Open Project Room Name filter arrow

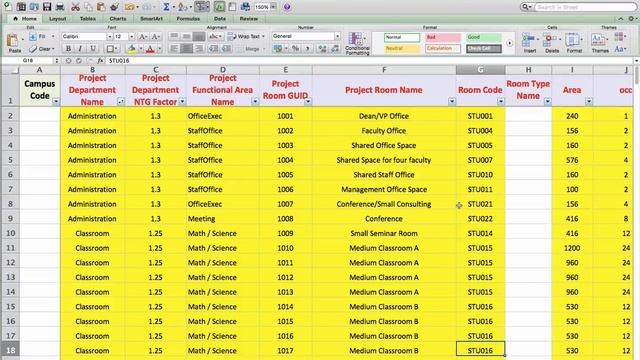coord(451,101)
